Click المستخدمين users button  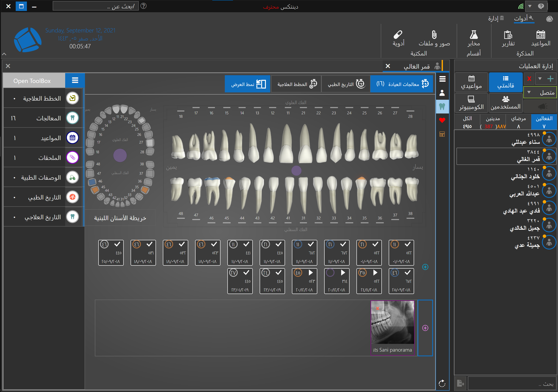coord(506,103)
